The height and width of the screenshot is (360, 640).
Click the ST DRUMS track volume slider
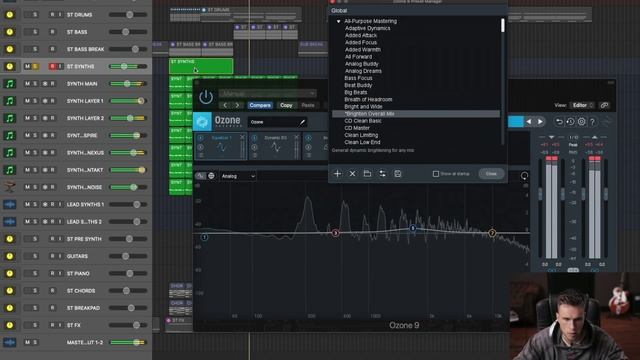[x=128, y=15]
